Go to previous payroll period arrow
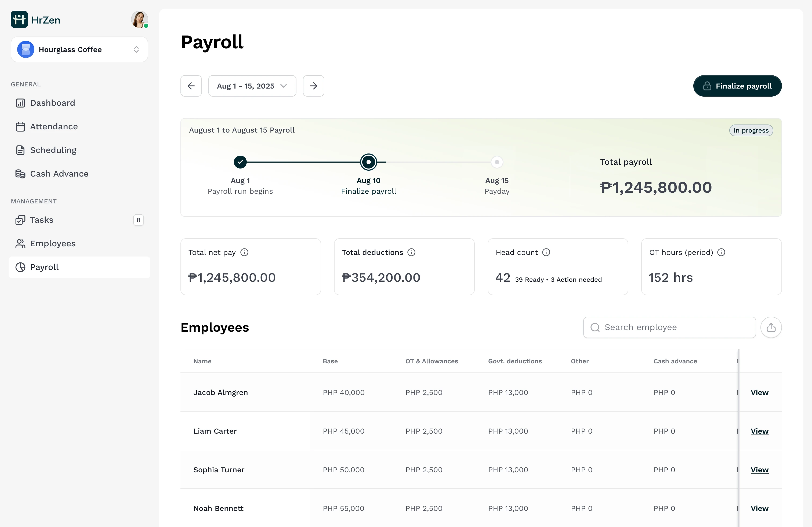The width and height of the screenshot is (812, 527). tap(191, 86)
